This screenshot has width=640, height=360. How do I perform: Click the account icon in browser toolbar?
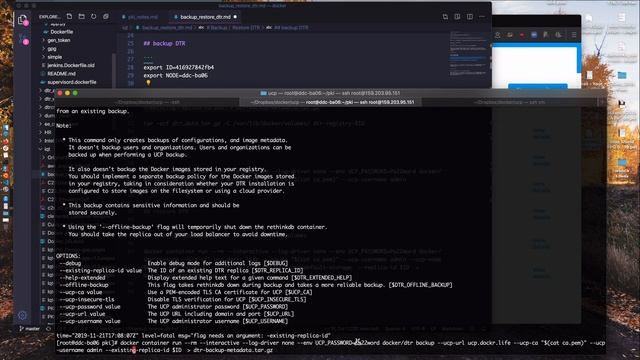pos(498,35)
